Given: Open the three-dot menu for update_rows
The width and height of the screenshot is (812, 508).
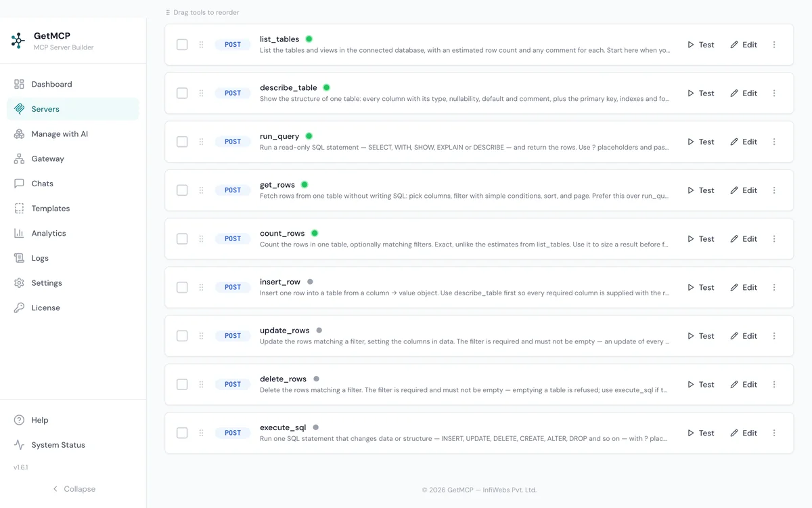Looking at the screenshot, I should point(774,336).
